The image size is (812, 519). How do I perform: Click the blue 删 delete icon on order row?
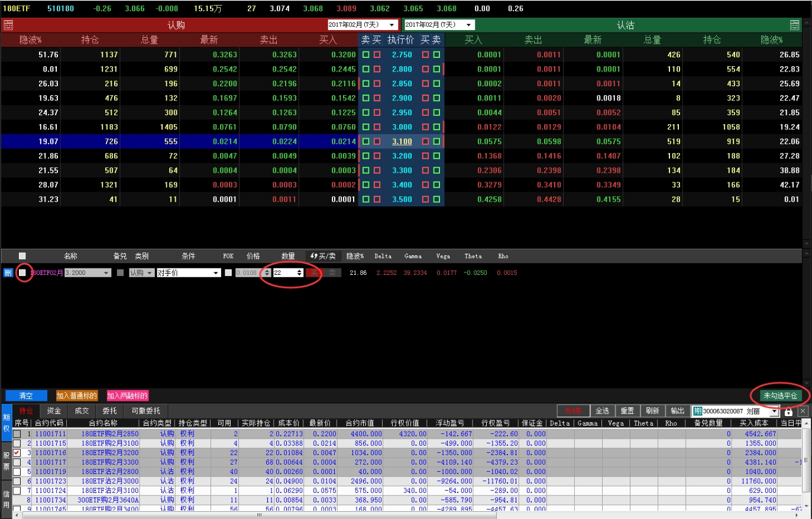(x=8, y=273)
